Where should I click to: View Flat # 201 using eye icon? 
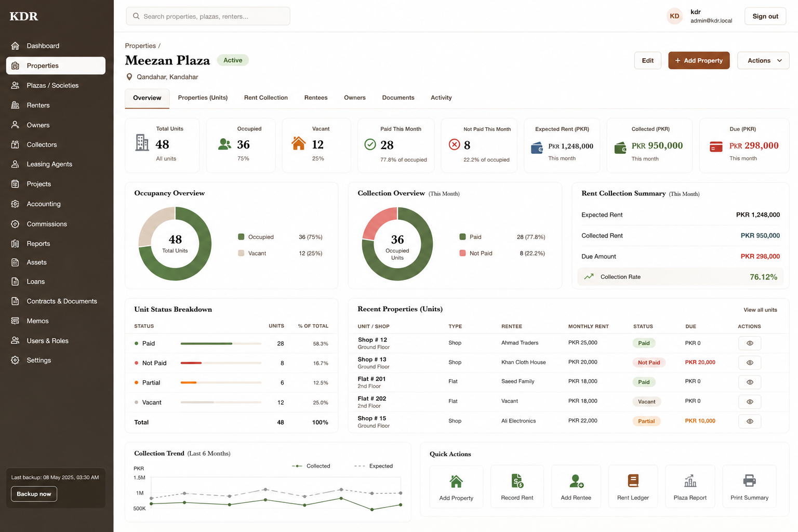750,382
